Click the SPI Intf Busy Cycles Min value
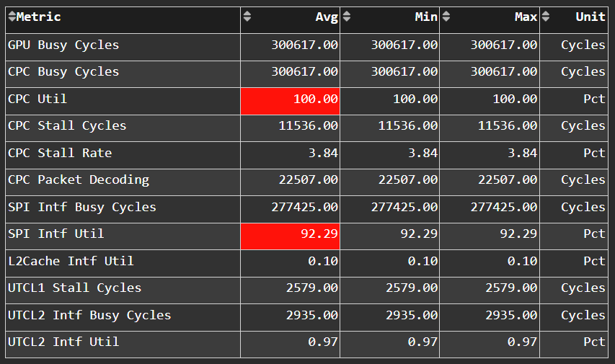Image resolution: width=615 pixels, height=364 pixels. 404,207
